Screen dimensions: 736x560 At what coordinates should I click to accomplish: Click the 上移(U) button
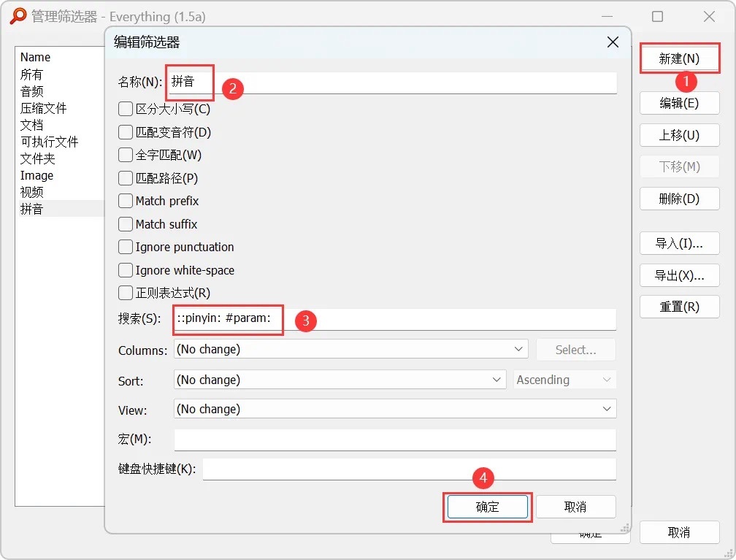(679, 135)
